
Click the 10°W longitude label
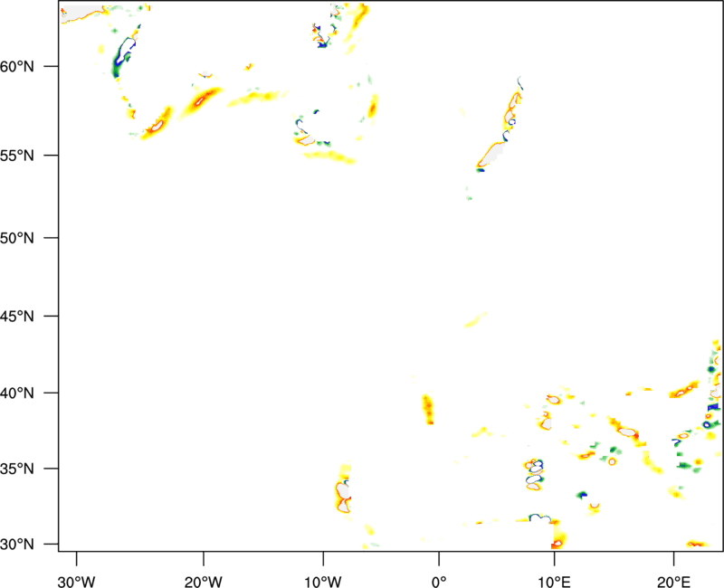tap(323, 582)
